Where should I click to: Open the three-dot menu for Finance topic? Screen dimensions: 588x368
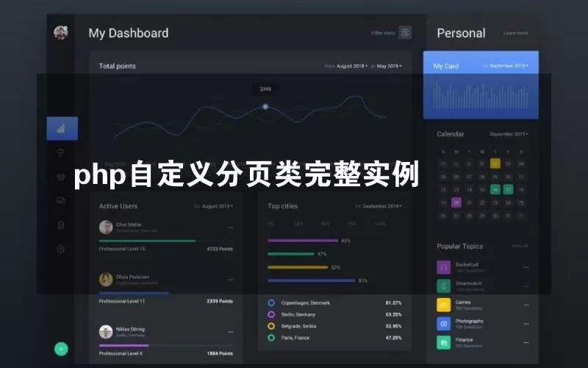click(x=526, y=342)
